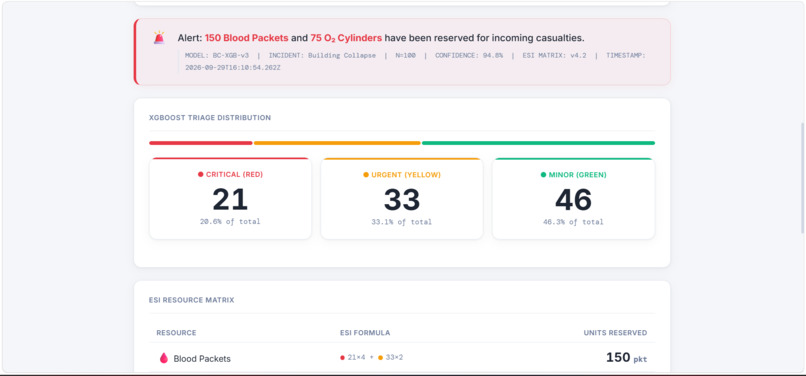Click the orange dot next to URGENT (YELLOW)
806x376 pixels.
(x=366, y=175)
